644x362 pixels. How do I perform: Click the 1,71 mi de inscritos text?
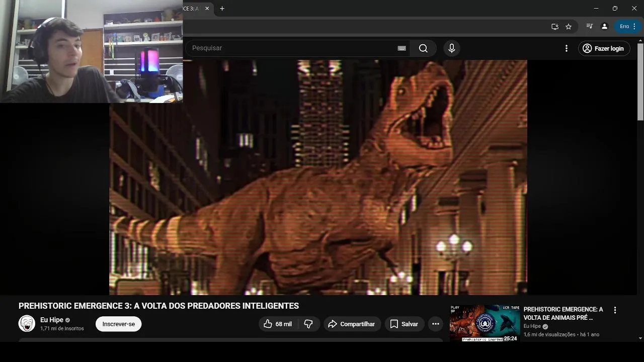62,329
